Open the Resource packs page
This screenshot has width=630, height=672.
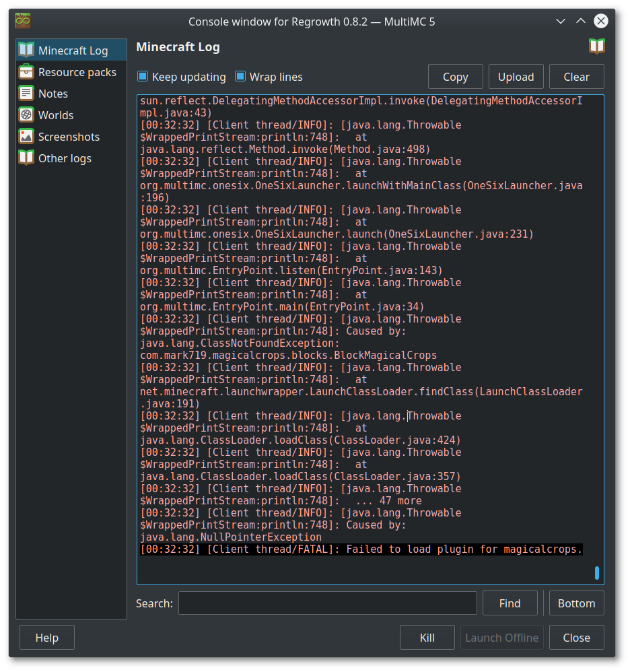(x=77, y=72)
